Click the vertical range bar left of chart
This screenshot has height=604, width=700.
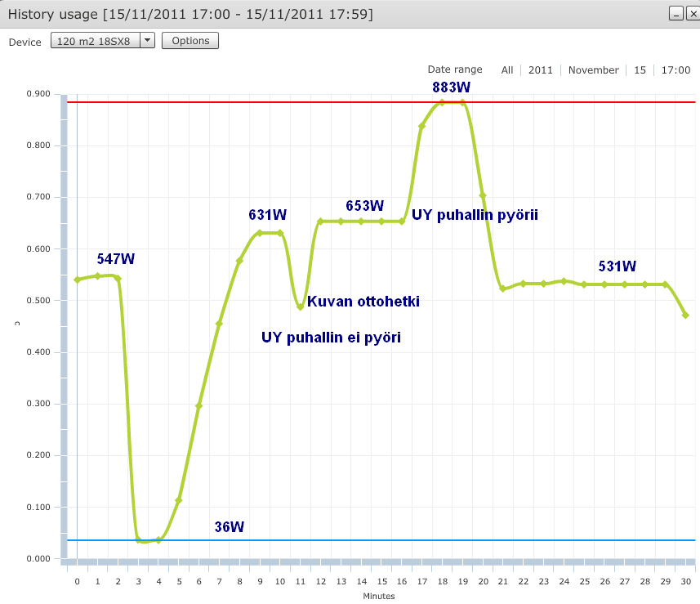pos(64,327)
